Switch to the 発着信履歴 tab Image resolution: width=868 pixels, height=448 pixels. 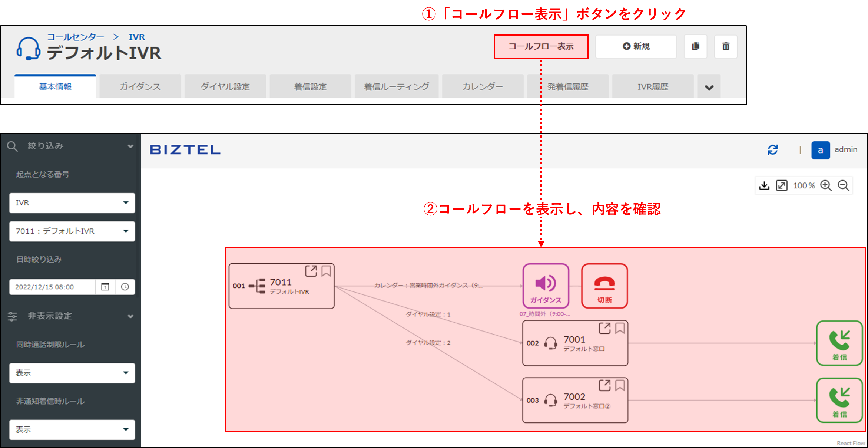pyautogui.click(x=568, y=87)
